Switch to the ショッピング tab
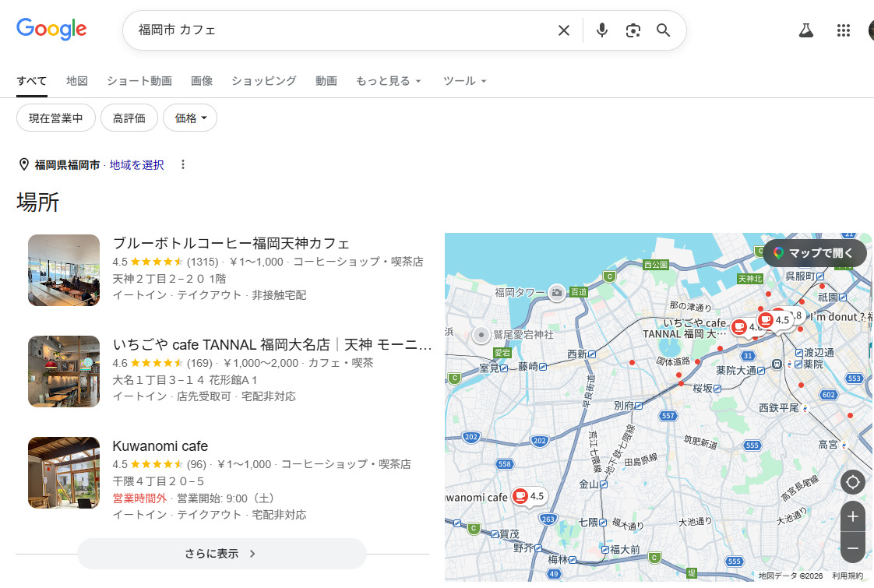The height and width of the screenshot is (588, 874). coord(264,81)
